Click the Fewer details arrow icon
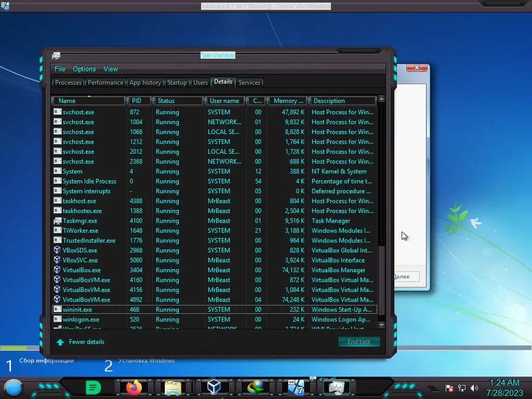532x399 pixels. coord(60,342)
